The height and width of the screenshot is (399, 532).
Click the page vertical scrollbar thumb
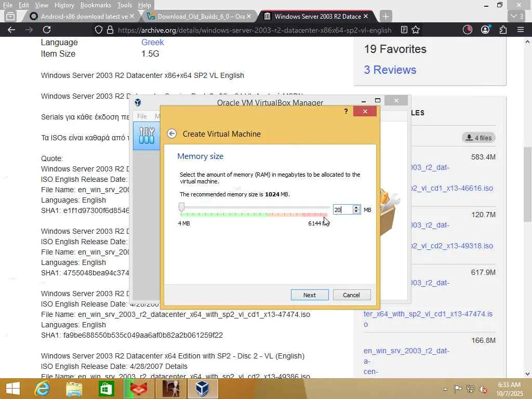click(x=527, y=184)
